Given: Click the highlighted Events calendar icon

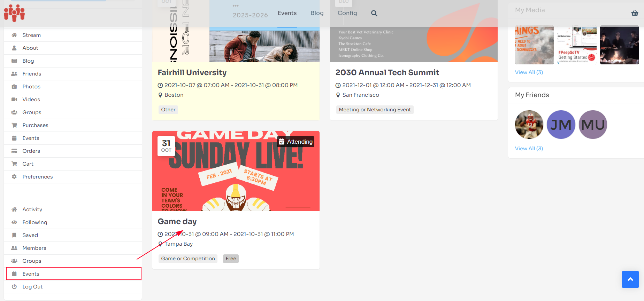Looking at the screenshot, I should [14, 274].
